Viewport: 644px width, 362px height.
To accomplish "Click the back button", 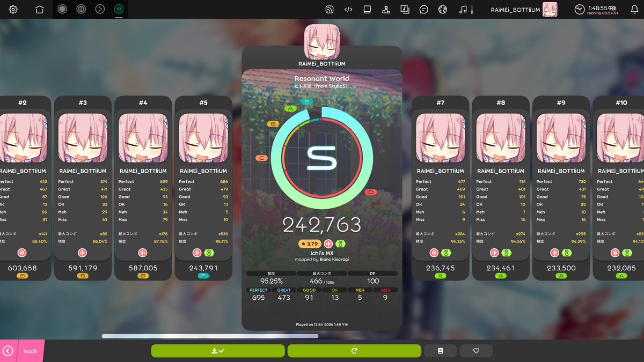I will point(21,351).
